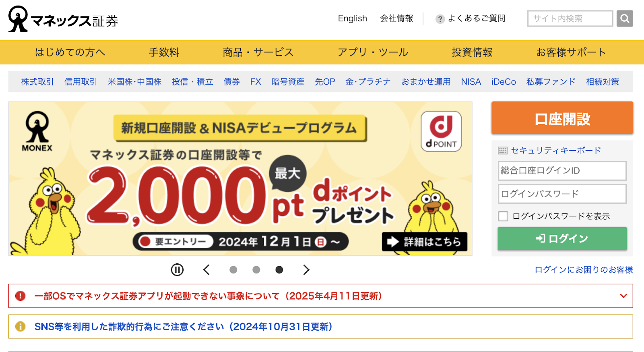Screen dimensions: 644x352
Task: Go to previous banner slide arrow
Action: pos(206,269)
